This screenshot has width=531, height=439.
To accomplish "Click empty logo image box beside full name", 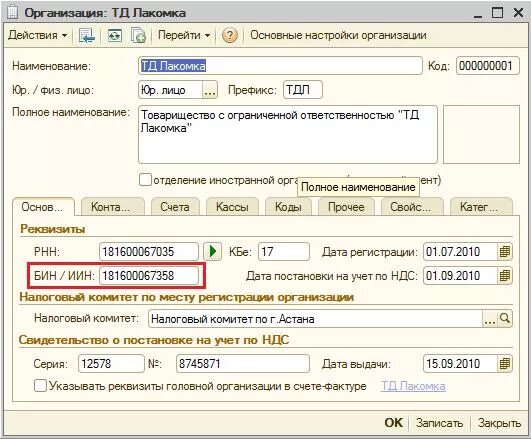I will tap(482, 135).
